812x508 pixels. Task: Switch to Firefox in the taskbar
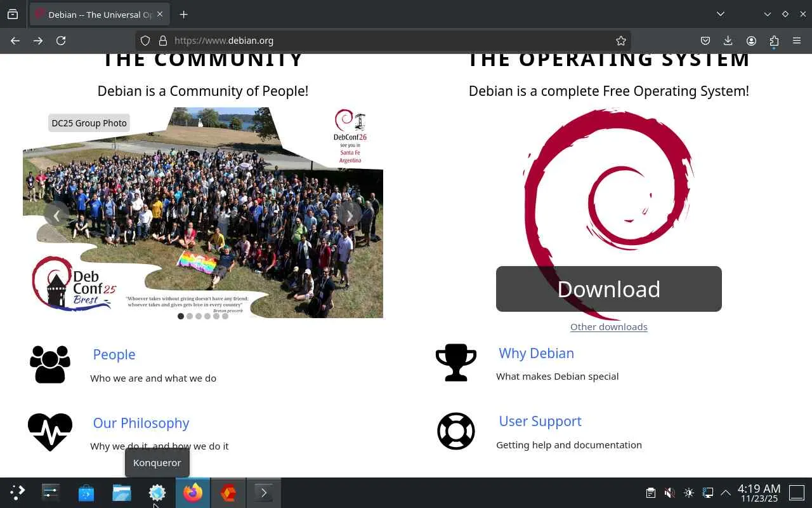(193, 493)
